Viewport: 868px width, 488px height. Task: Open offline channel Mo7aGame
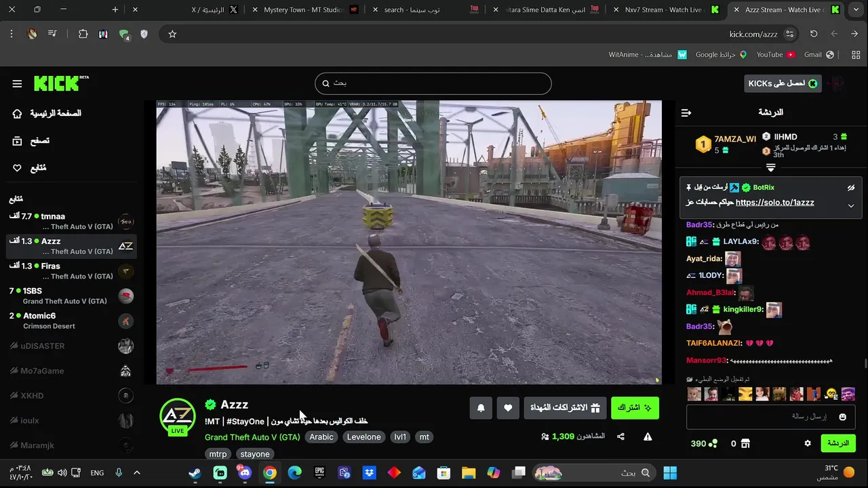pyautogui.click(x=71, y=371)
